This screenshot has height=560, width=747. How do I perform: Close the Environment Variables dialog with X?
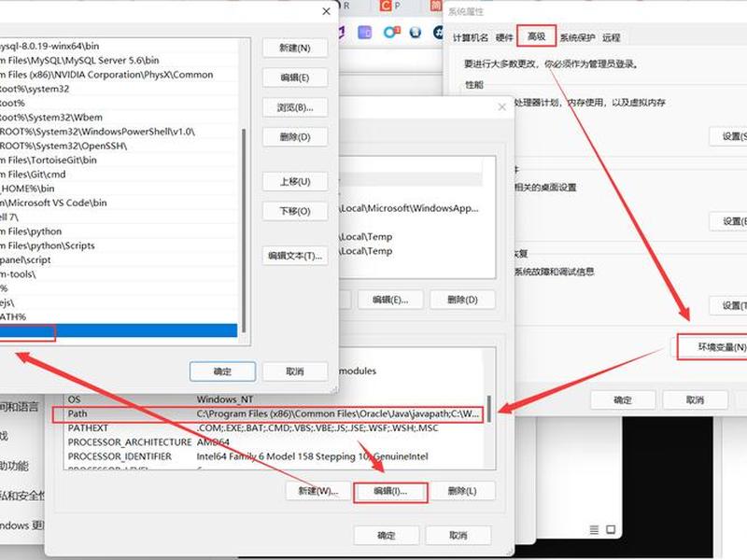(502, 106)
